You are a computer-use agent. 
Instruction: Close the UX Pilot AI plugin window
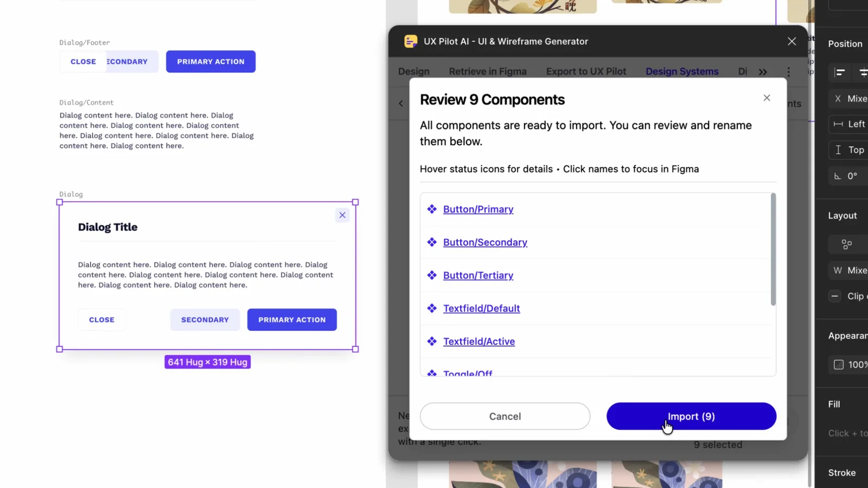tap(792, 41)
